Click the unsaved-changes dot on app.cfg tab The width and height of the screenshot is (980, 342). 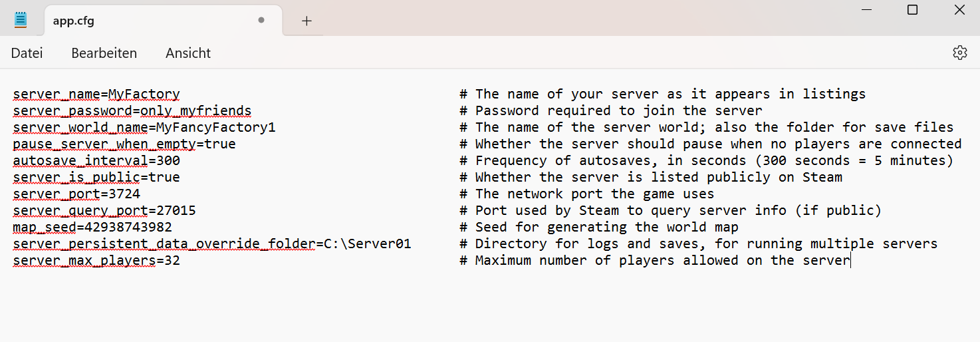tap(261, 20)
